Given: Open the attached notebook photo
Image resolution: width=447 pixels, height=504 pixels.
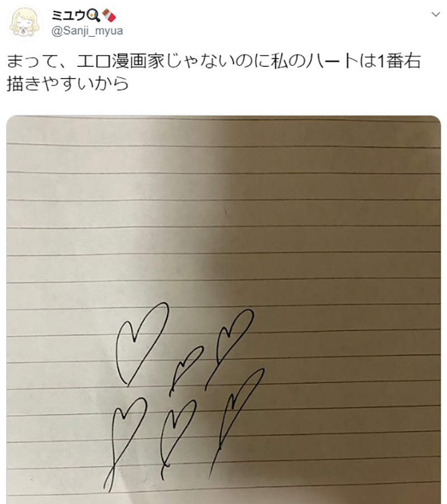Looking at the screenshot, I should [223, 310].
